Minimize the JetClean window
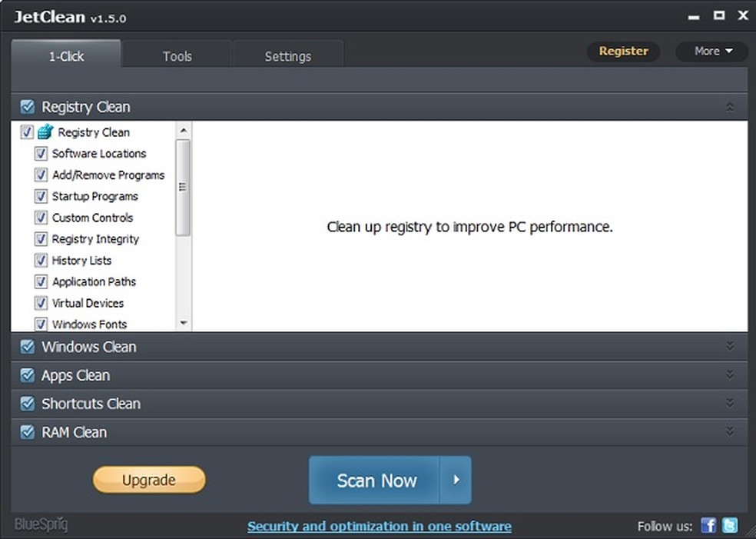Viewport: 756px width, 539px height. click(x=694, y=17)
